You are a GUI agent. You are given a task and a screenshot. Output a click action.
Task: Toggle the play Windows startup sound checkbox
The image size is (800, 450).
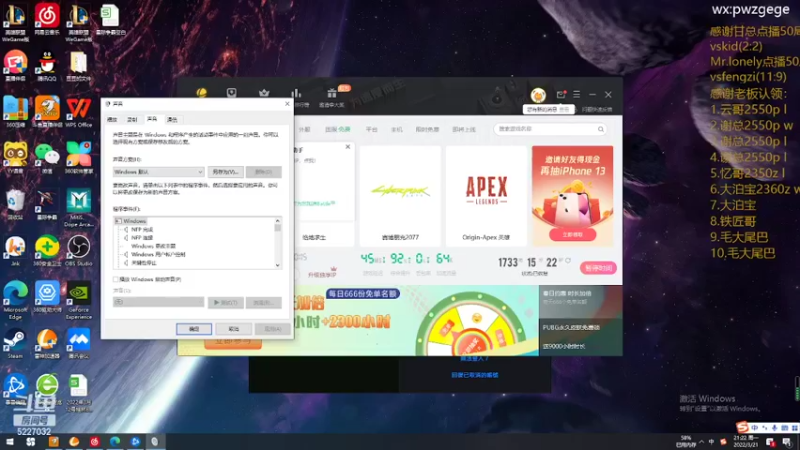[x=116, y=280]
